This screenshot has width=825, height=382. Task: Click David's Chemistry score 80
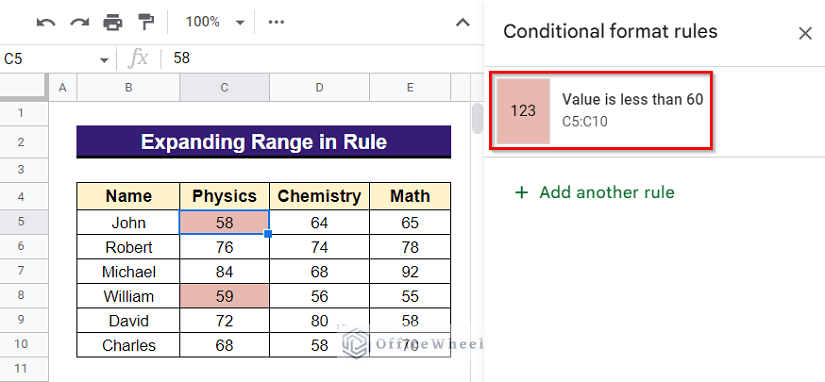click(319, 320)
